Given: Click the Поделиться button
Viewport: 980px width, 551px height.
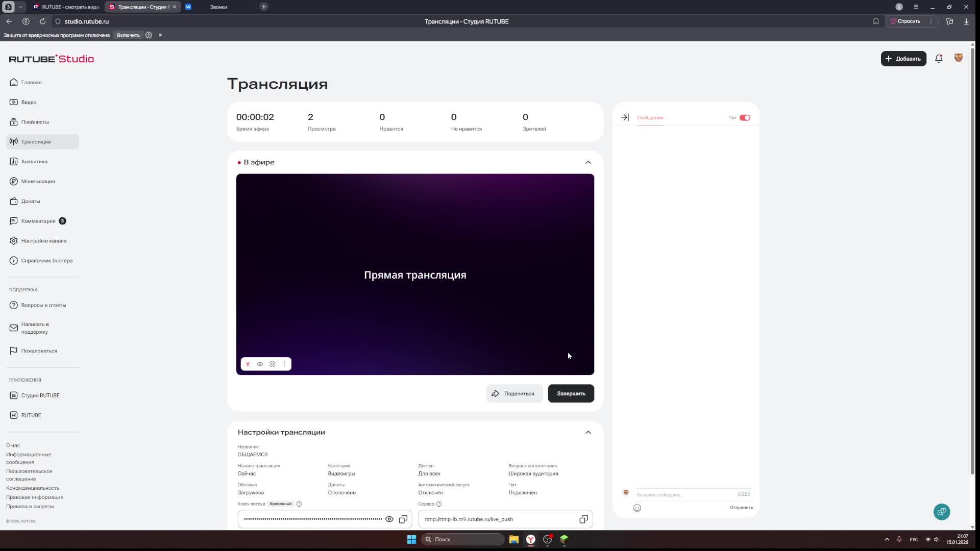Looking at the screenshot, I should tap(513, 393).
